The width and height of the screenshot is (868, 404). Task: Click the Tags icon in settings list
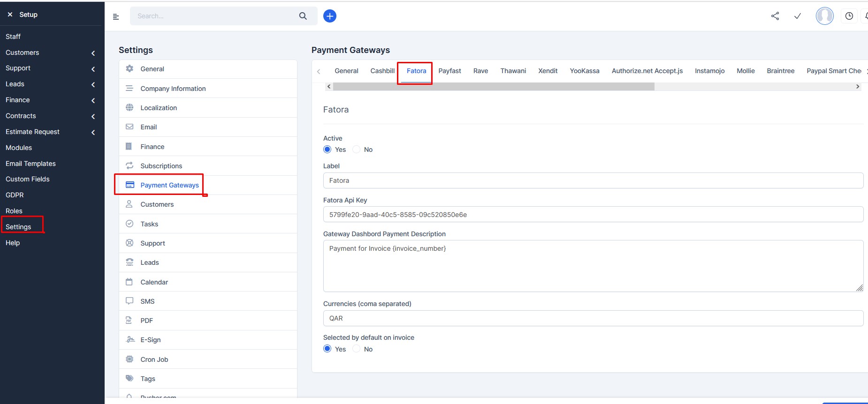129,378
